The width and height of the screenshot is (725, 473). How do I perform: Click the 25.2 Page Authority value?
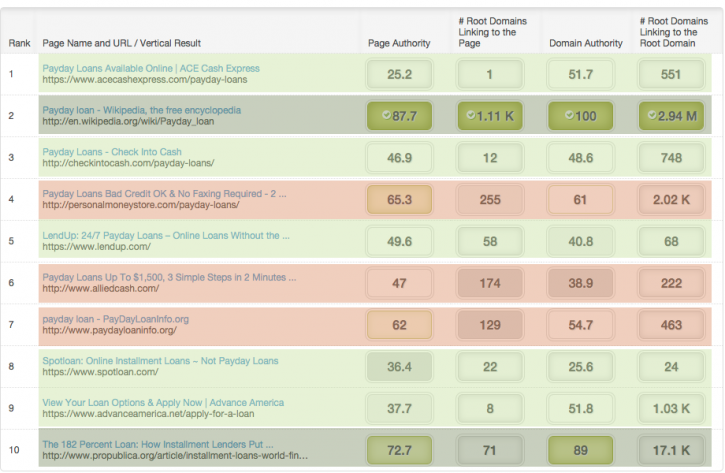pyautogui.click(x=399, y=74)
